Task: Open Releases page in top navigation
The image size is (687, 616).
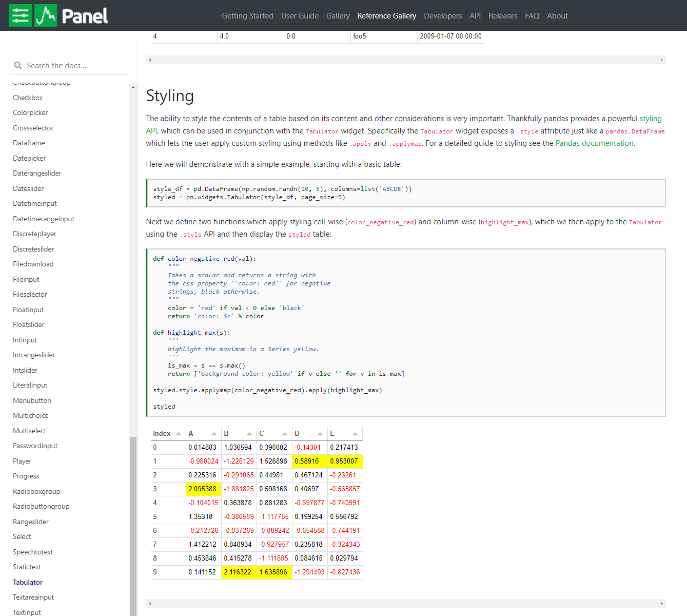Action: (x=503, y=16)
